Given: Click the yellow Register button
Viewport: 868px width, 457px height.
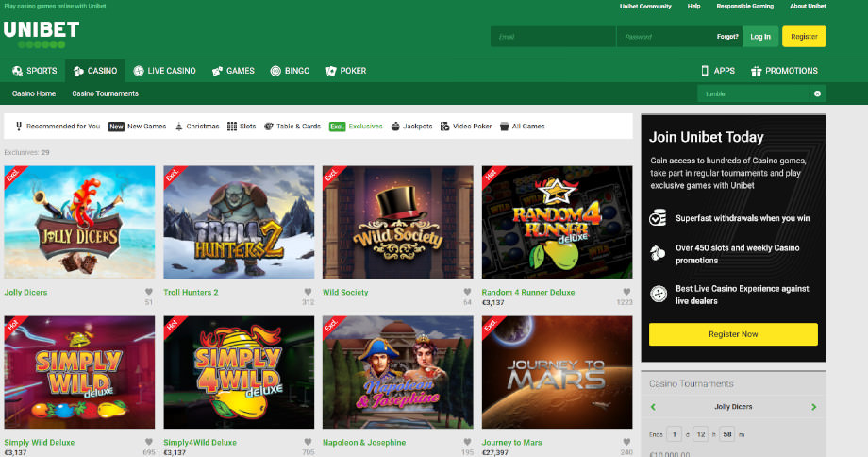Looking at the screenshot, I should pos(804,37).
